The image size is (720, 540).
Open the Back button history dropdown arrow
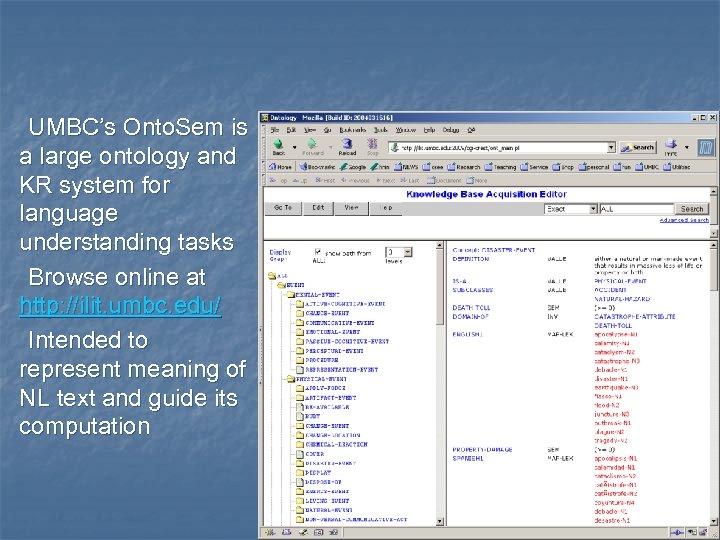[x=294, y=147]
